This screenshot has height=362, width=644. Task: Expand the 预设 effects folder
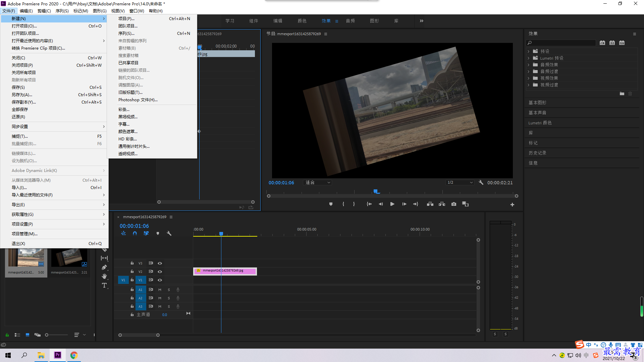[x=529, y=51]
